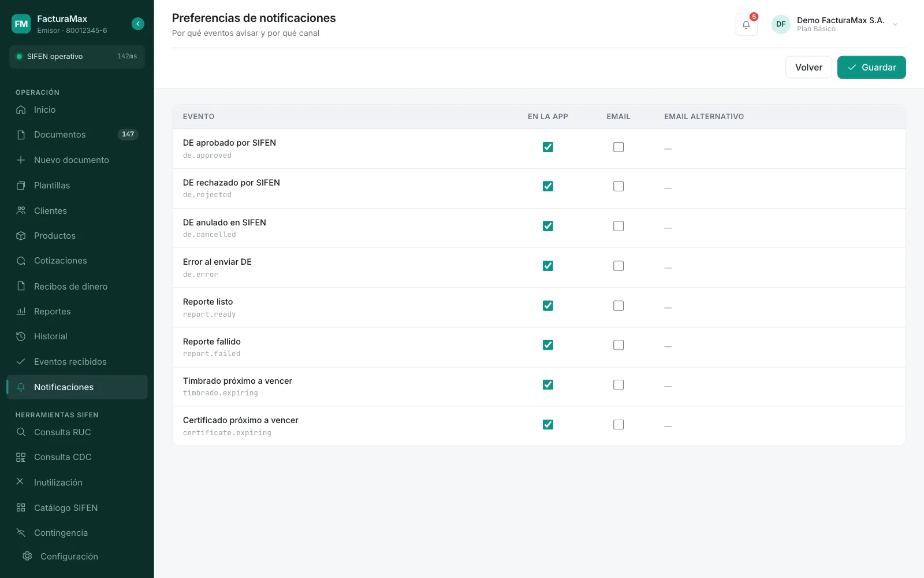Enable Email for Reporte listo
924x578 pixels.
coord(619,306)
